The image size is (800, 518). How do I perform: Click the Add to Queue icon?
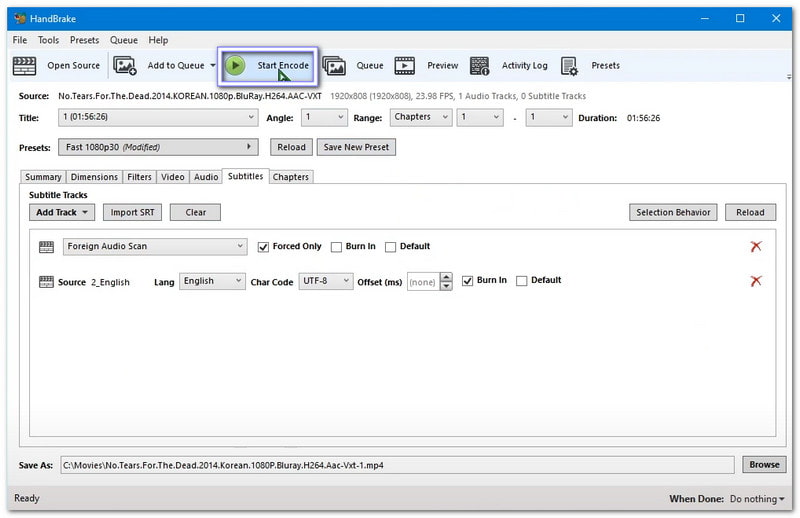click(x=125, y=66)
